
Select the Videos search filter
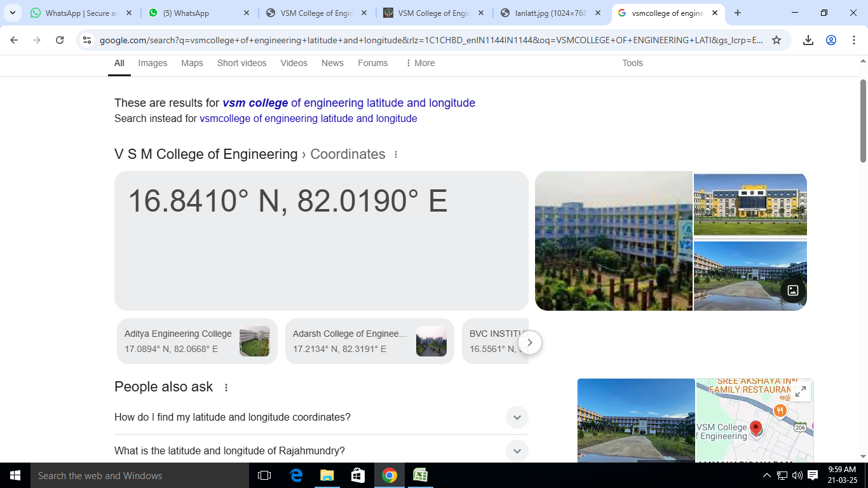click(294, 63)
